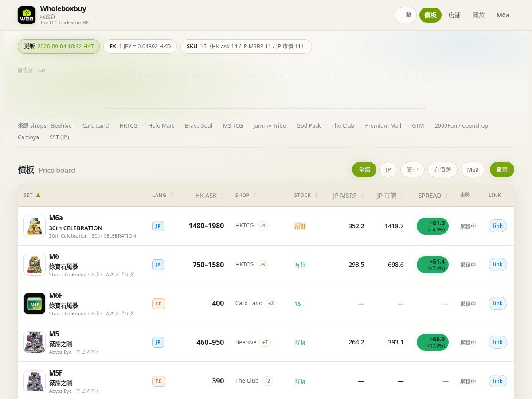Toggle dark mode with the 暗 button
Screen dimensions: 532x399
click(406, 15)
